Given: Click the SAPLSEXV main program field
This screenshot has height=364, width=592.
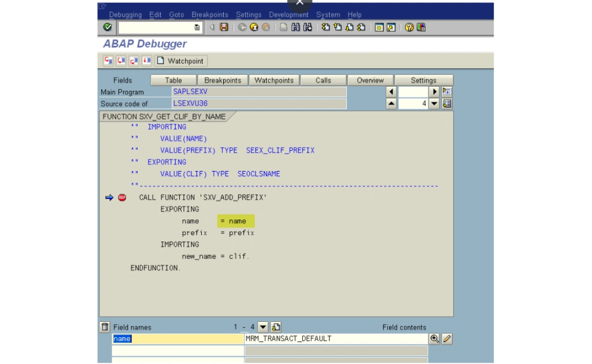Looking at the screenshot, I should click(x=259, y=92).
